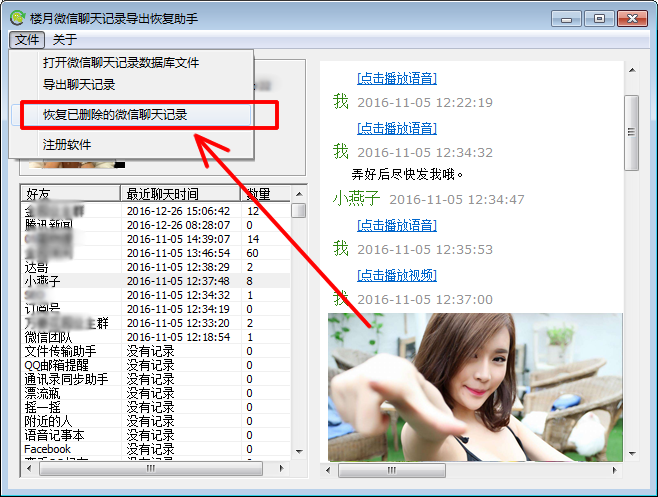Click friend list scroll up arrow
Image resolution: width=658 pixels, height=497 pixels.
click(x=299, y=194)
